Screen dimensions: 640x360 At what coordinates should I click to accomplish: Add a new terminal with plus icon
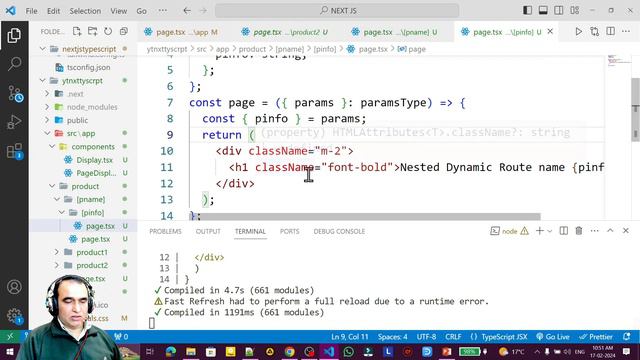pyautogui.click(x=540, y=231)
